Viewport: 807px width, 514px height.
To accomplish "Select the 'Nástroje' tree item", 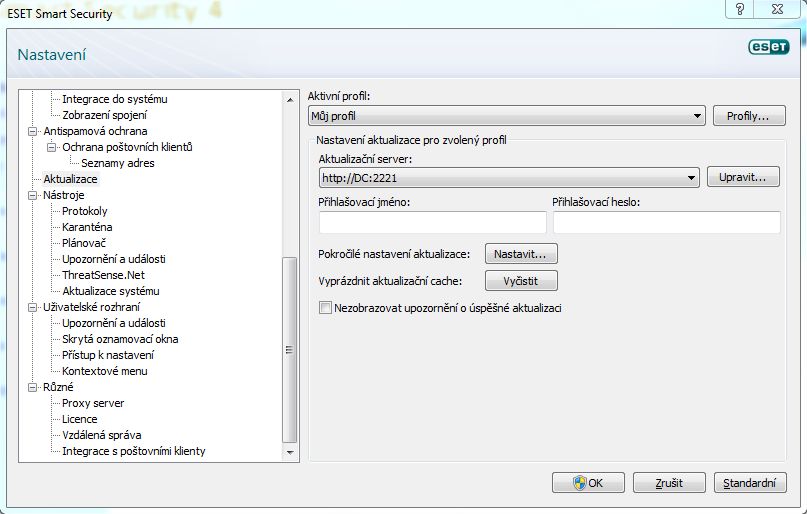I will pos(63,195).
